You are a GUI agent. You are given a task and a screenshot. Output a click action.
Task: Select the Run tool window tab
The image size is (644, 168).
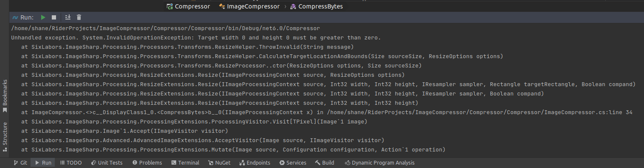[43, 162]
